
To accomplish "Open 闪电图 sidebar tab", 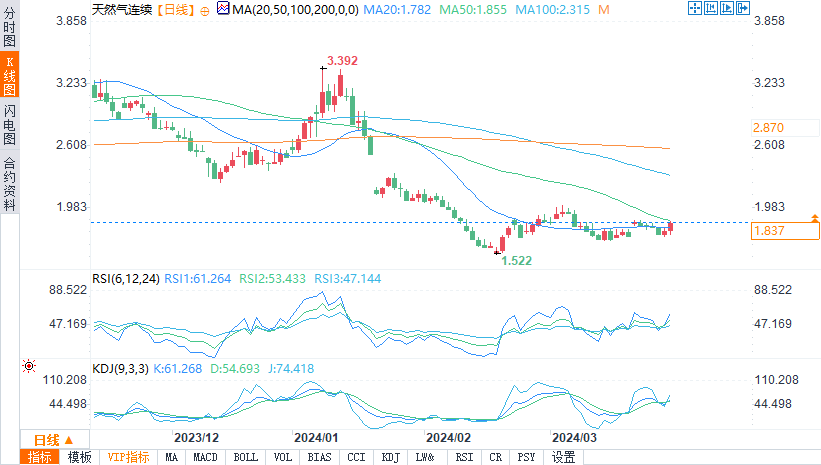I will (x=9, y=124).
